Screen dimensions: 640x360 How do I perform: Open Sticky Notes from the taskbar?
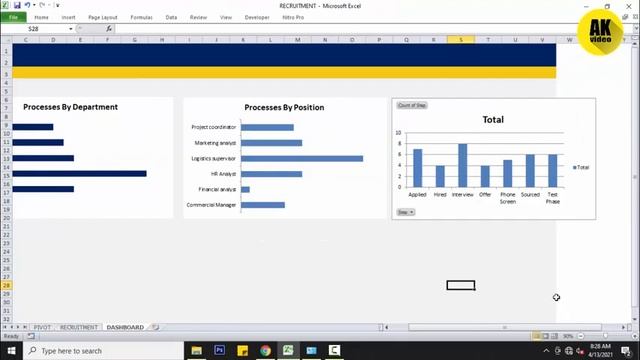242,350
